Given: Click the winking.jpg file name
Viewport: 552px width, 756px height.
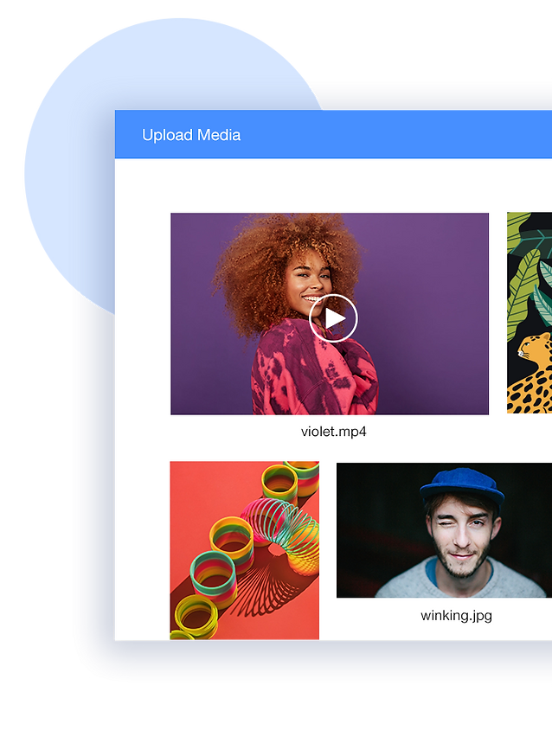Looking at the screenshot, I should (x=456, y=615).
